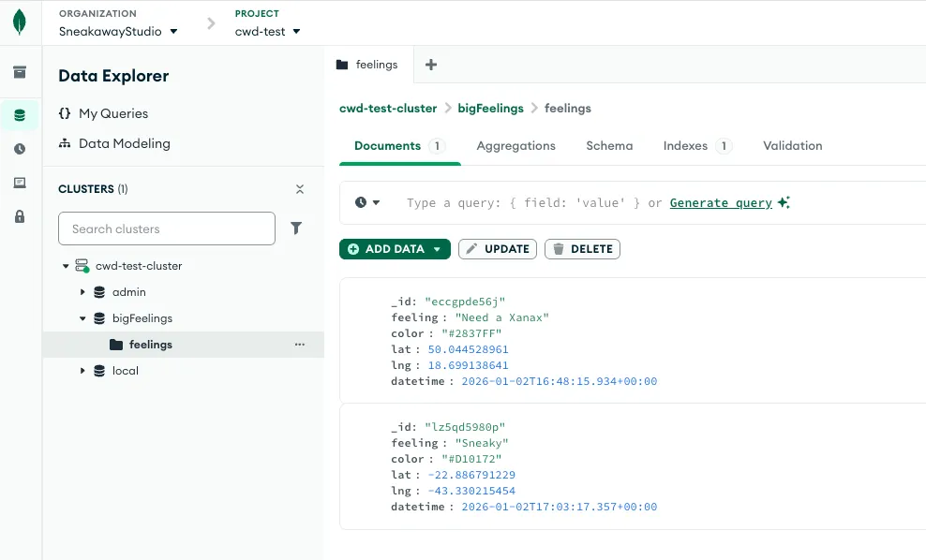Click the clock activity icon in left sidebar
Viewport: 926px width, 560px height.
tap(19, 148)
